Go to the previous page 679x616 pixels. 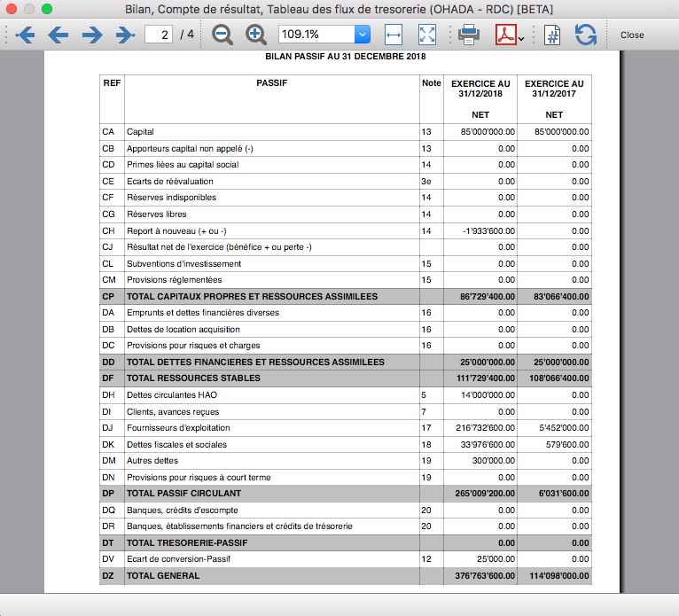coord(58,35)
